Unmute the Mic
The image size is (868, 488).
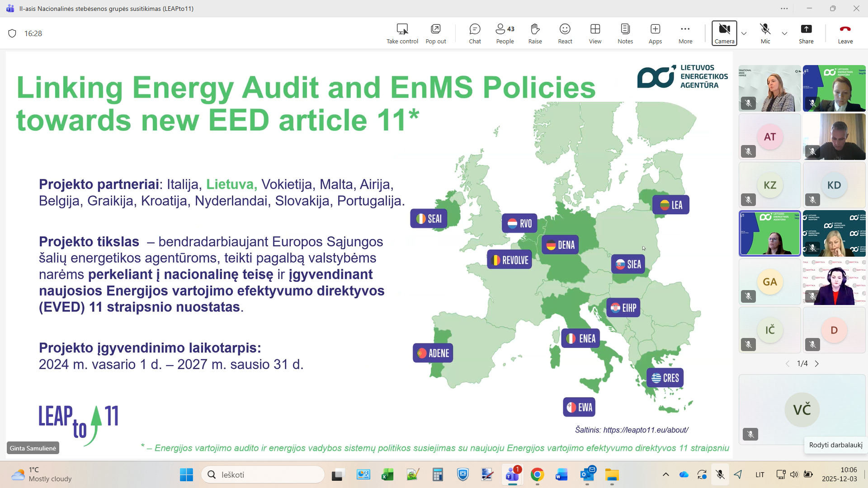pyautogui.click(x=765, y=33)
